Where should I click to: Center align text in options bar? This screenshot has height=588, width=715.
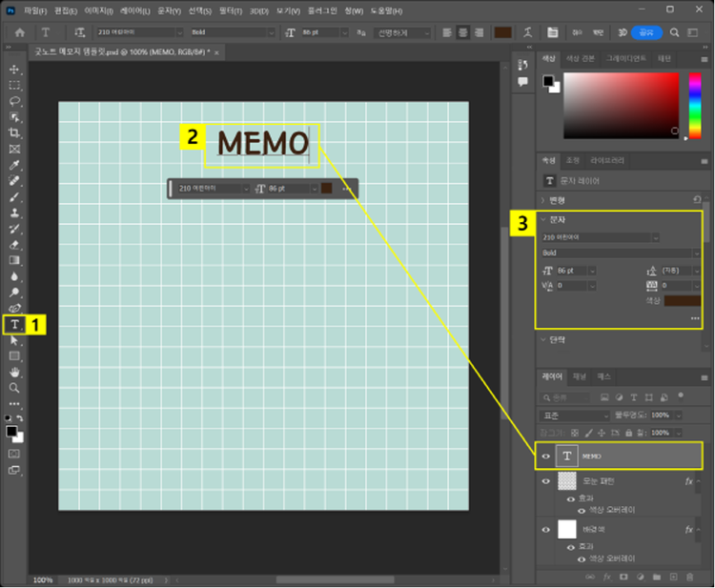(463, 32)
